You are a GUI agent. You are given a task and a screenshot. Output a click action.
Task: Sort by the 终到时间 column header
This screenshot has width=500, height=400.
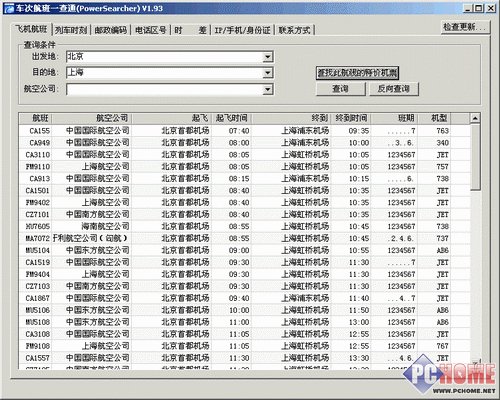point(351,118)
